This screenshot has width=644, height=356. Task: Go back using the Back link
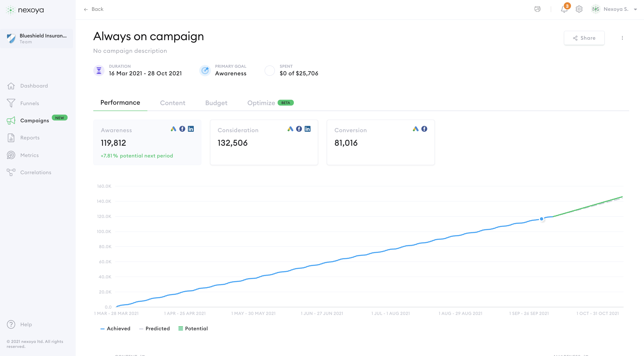point(94,9)
